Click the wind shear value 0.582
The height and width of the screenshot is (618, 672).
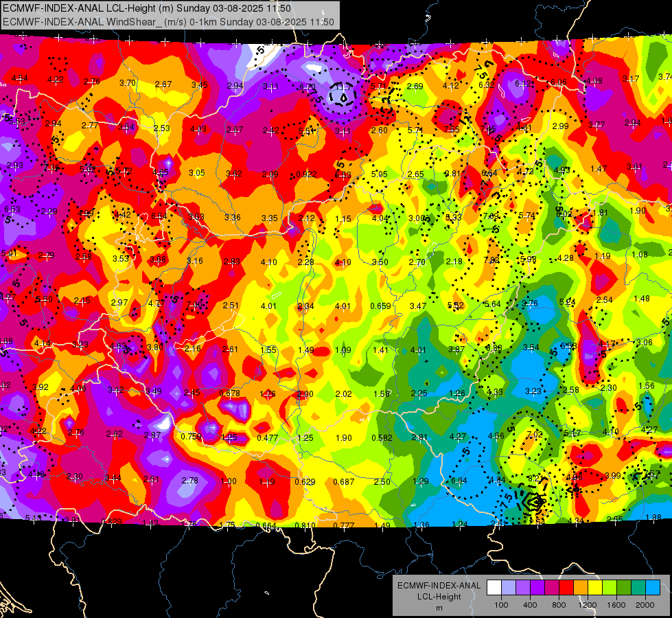382,438
